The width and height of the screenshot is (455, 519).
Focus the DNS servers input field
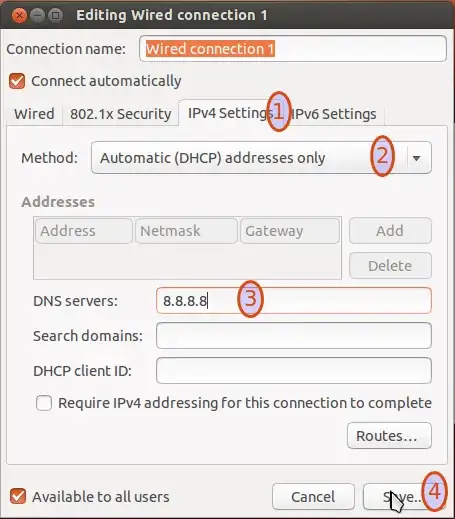point(294,301)
